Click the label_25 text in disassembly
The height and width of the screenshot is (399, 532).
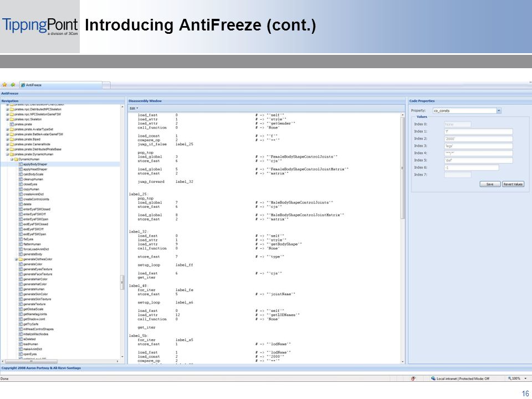(184, 144)
